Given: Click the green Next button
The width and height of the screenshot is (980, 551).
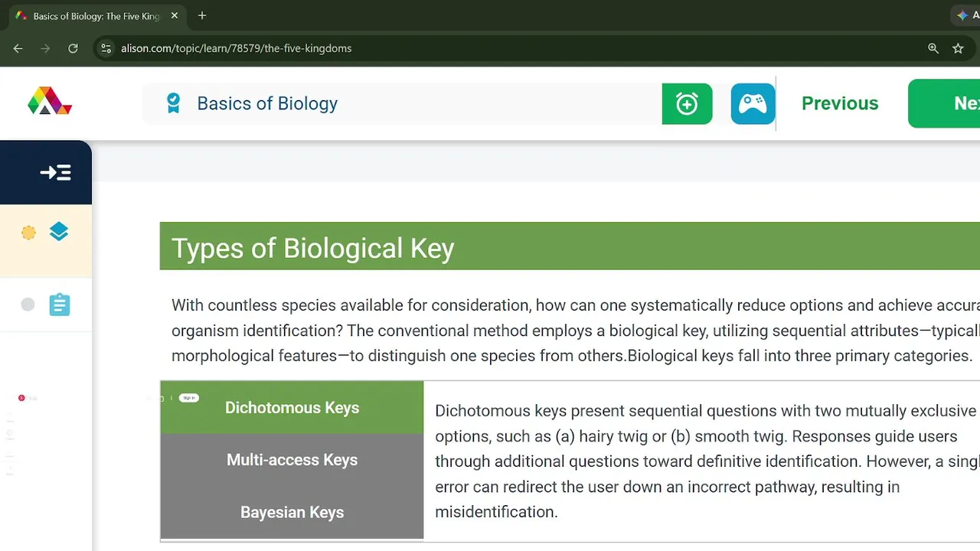Looking at the screenshot, I should (x=944, y=103).
